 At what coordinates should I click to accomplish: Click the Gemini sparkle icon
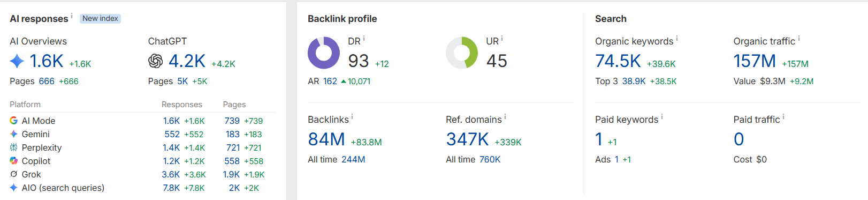tap(13, 134)
